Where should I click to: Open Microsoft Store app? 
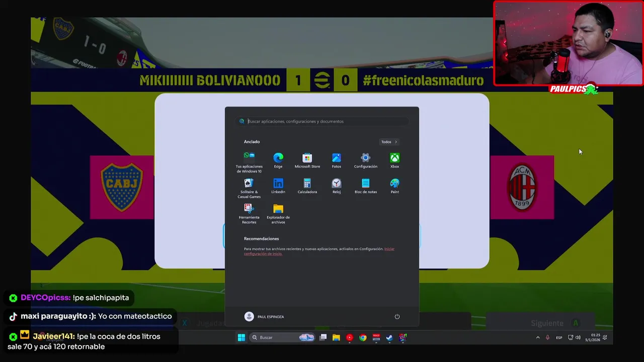(307, 161)
